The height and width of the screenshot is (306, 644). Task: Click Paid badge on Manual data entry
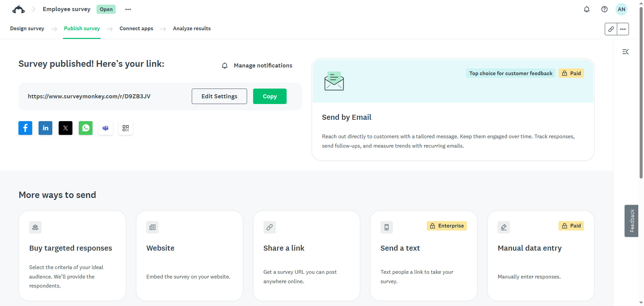click(x=571, y=226)
